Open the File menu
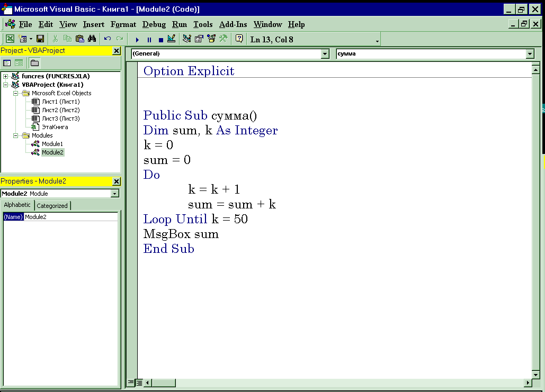The width and height of the screenshot is (545, 392). point(25,24)
